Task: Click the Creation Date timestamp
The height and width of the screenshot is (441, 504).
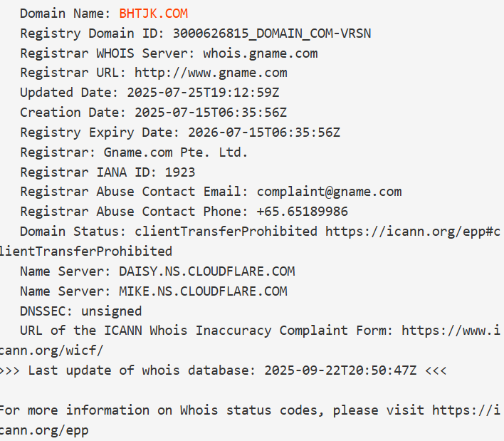Action: click(x=211, y=113)
